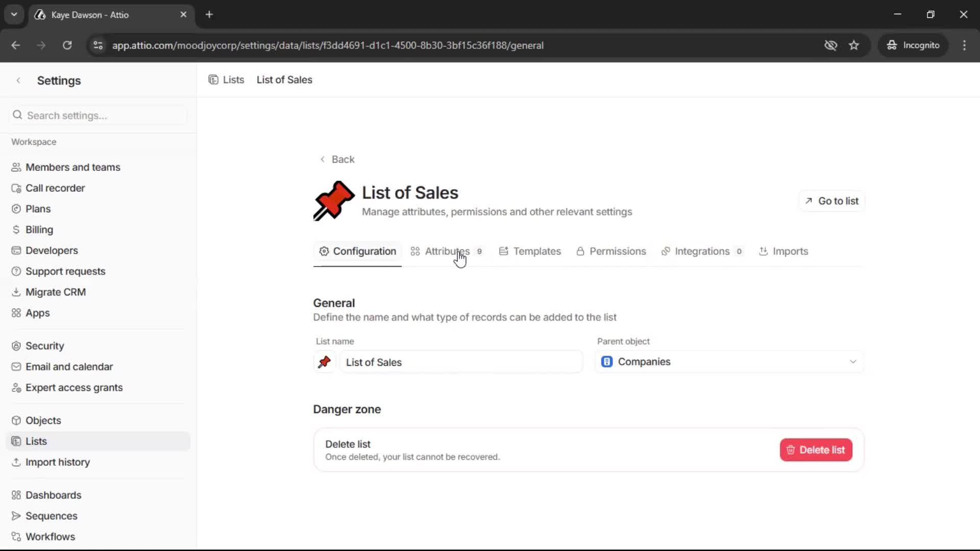Open Security settings

(45, 345)
